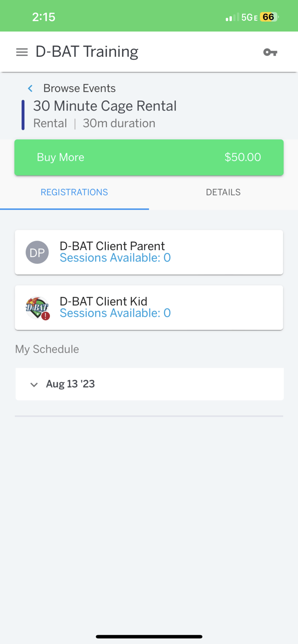The width and height of the screenshot is (298, 644).
Task: Tap the cellular signal bars icon
Action: click(232, 17)
